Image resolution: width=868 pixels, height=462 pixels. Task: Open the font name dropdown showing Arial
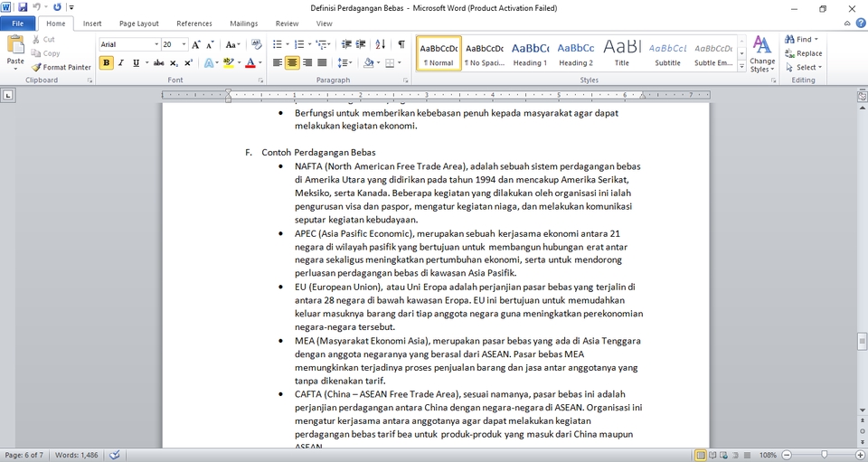(x=156, y=44)
